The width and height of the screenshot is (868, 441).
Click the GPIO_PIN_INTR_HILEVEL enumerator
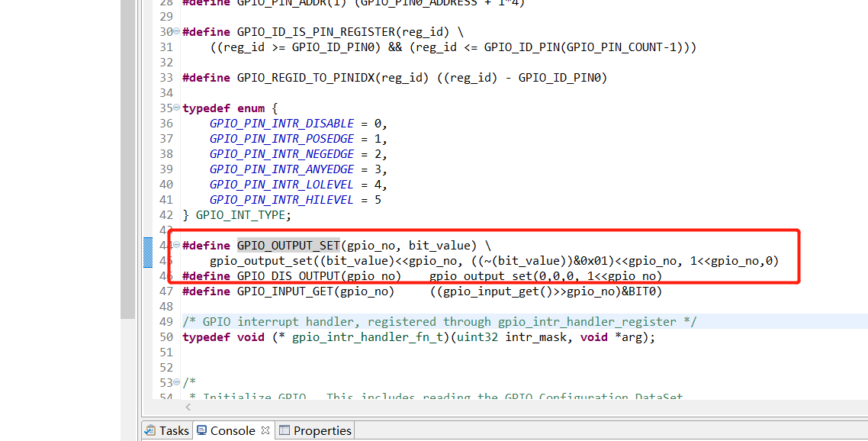click(281, 199)
